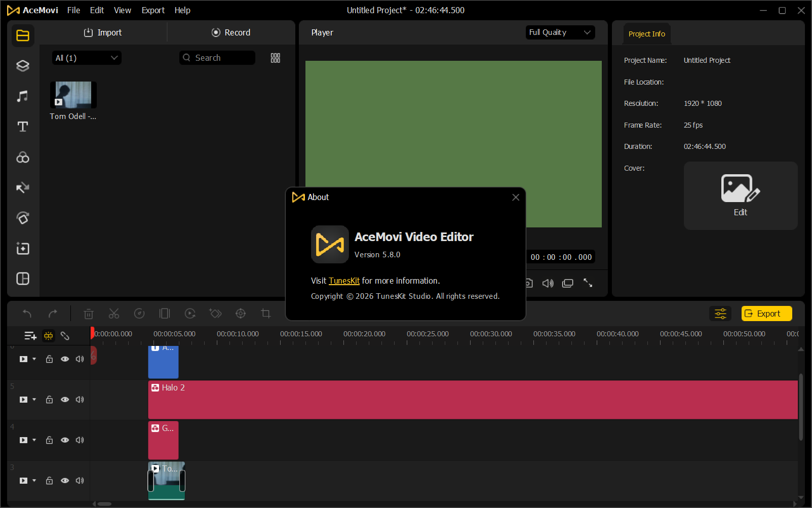Click the target crosshair icon in toolbar
This screenshot has width=812, height=508.
click(x=241, y=314)
